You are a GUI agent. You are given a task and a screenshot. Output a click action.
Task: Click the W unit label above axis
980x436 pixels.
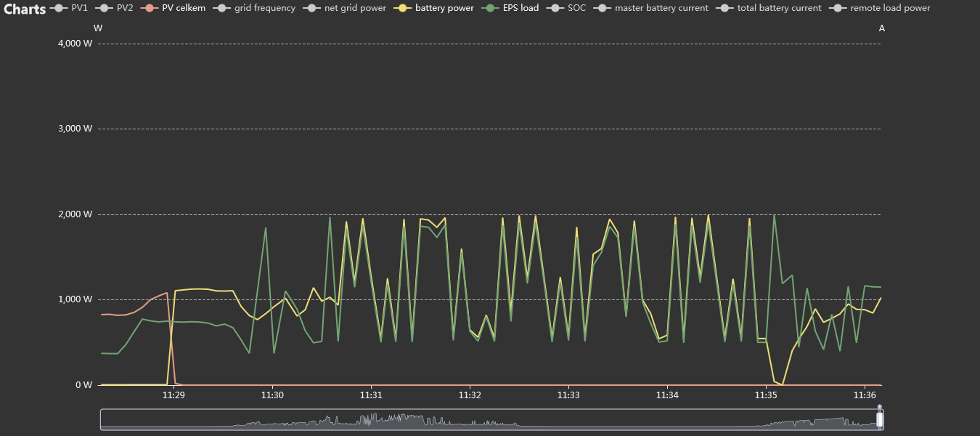98,28
